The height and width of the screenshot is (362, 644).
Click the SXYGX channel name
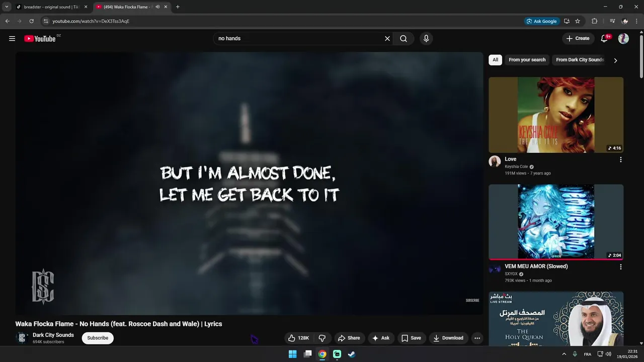(x=511, y=274)
